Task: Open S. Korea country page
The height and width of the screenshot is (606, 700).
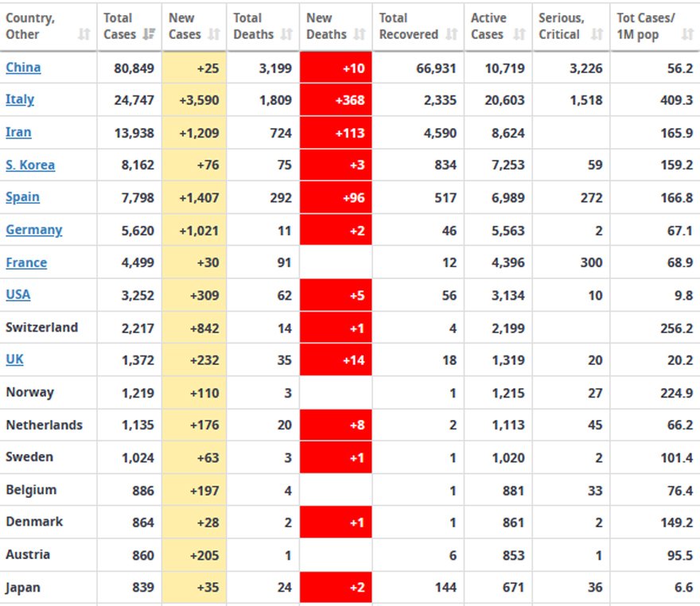Action: click(x=30, y=165)
